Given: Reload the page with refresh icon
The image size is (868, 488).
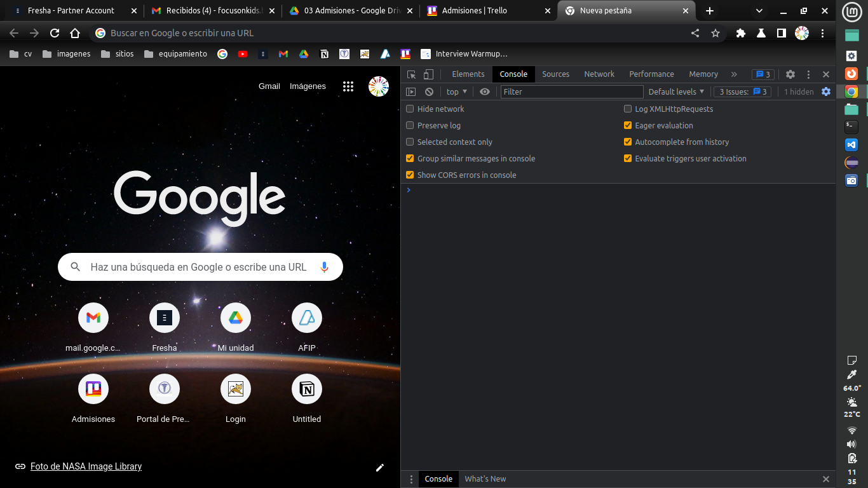Looking at the screenshot, I should tap(55, 33).
